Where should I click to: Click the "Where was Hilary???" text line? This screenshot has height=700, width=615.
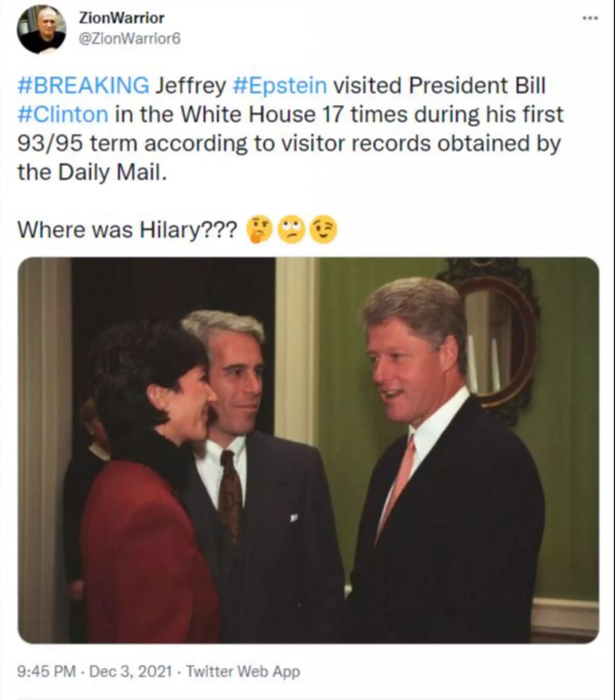click(x=127, y=230)
